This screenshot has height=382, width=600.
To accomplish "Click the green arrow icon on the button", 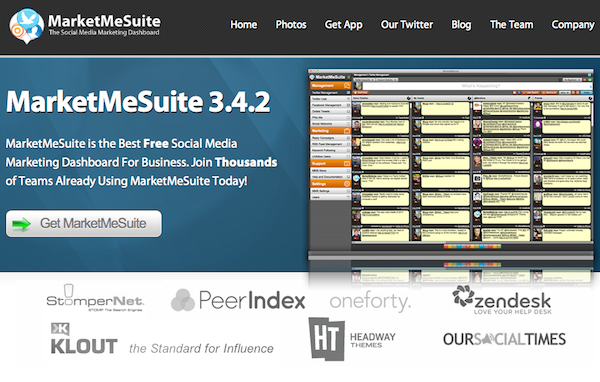I will pos(21,224).
